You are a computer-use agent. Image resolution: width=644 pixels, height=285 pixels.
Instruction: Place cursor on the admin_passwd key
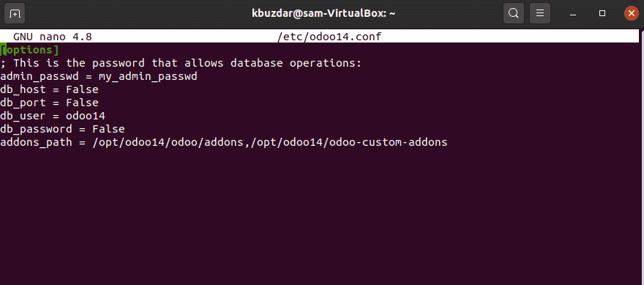(40, 76)
